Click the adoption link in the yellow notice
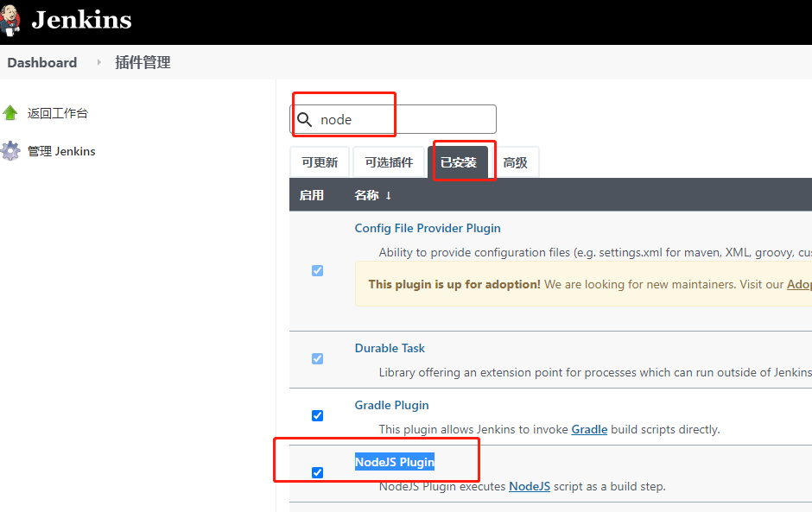 799,284
